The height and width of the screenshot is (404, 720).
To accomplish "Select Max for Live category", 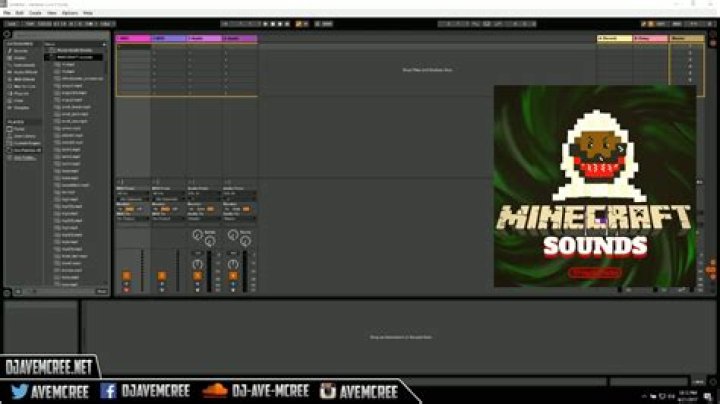I will (24, 86).
